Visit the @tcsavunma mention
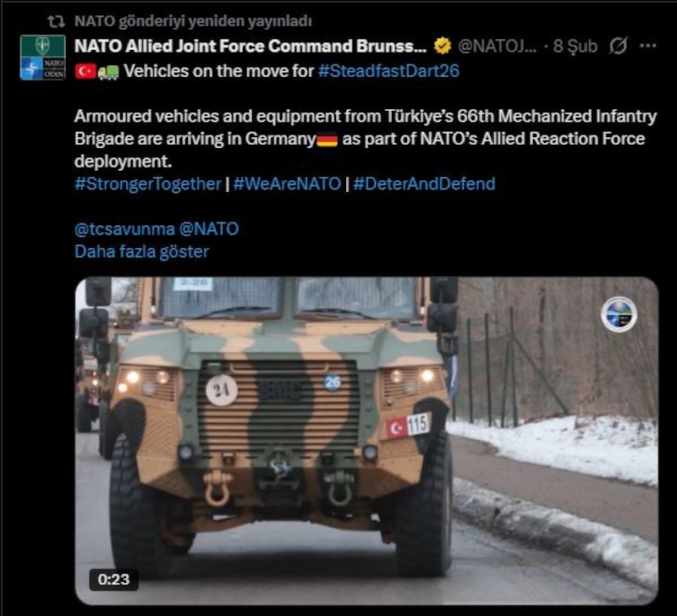Image resolution: width=677 pixels, height=616 pixels. 124,228
